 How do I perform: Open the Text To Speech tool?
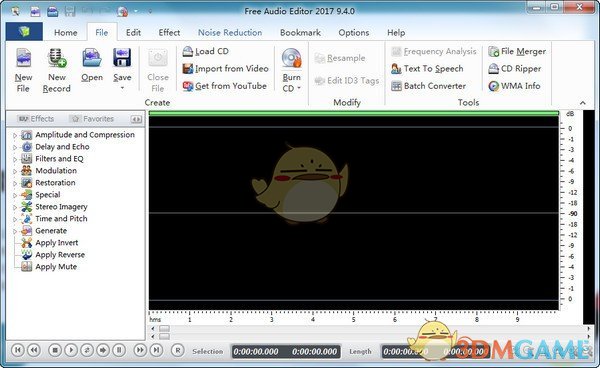click(x=427, y=69)
